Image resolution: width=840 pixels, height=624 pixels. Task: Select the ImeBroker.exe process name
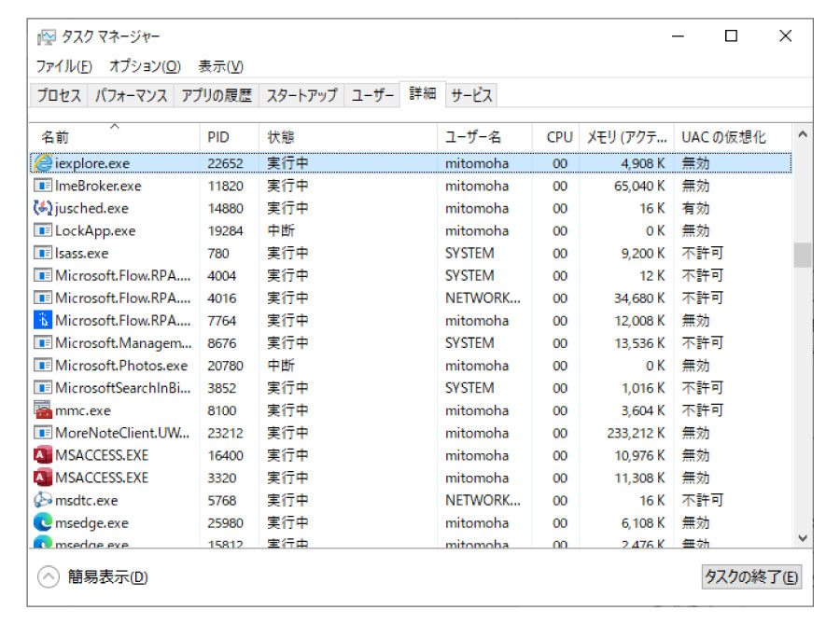pyautogui.click(x=98, y=186)
